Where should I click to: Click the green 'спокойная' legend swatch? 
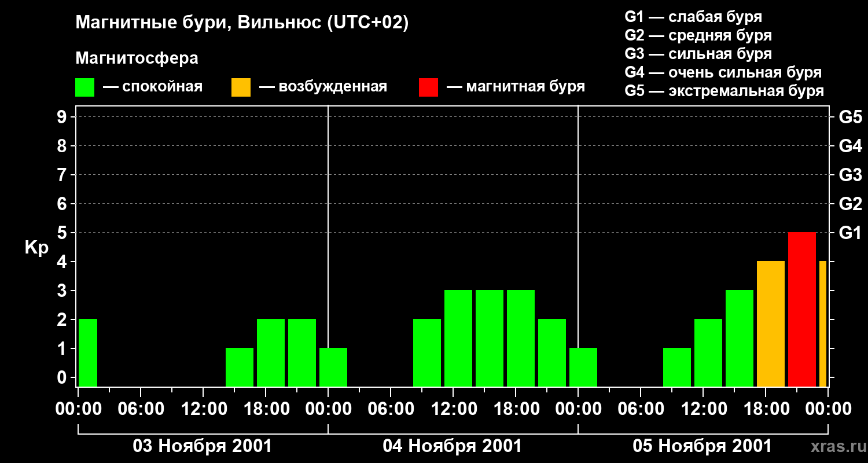pyautogui.click(x=84, y=87)
